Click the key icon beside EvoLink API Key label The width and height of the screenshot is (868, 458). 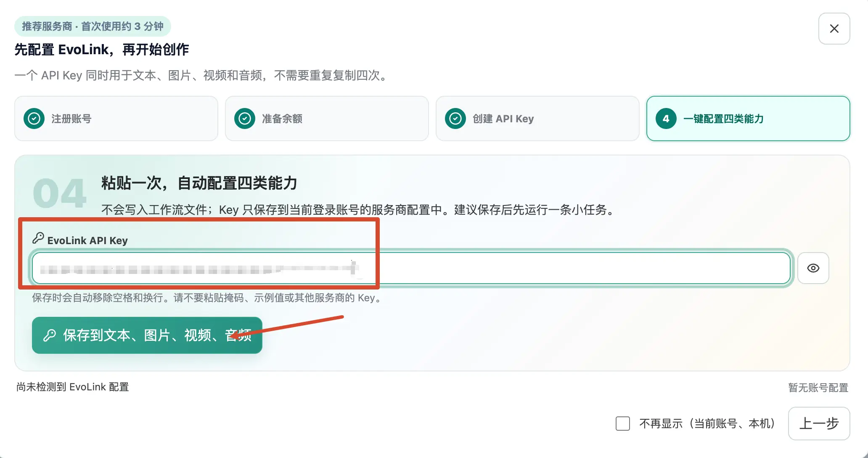(x=38, y=238)
